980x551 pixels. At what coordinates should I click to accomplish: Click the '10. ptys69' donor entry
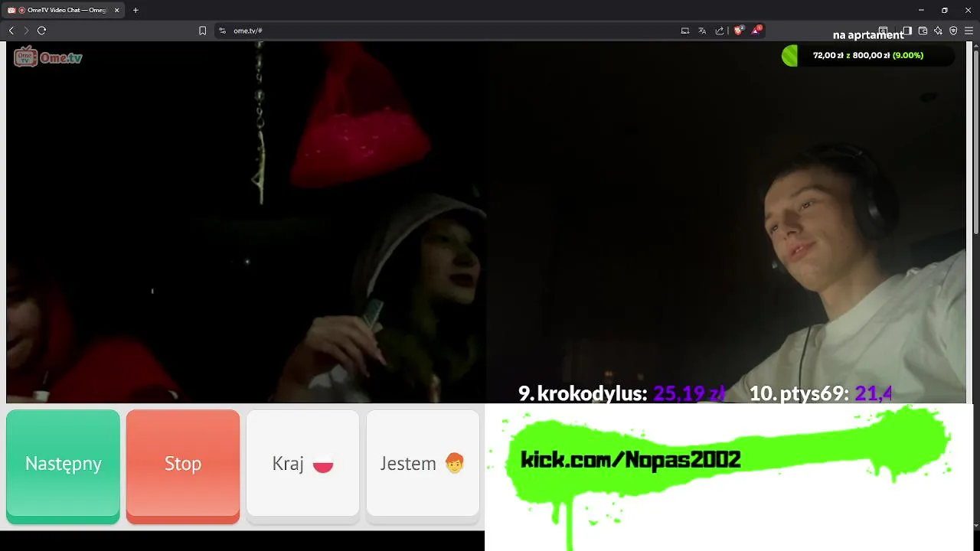[820, 393]
